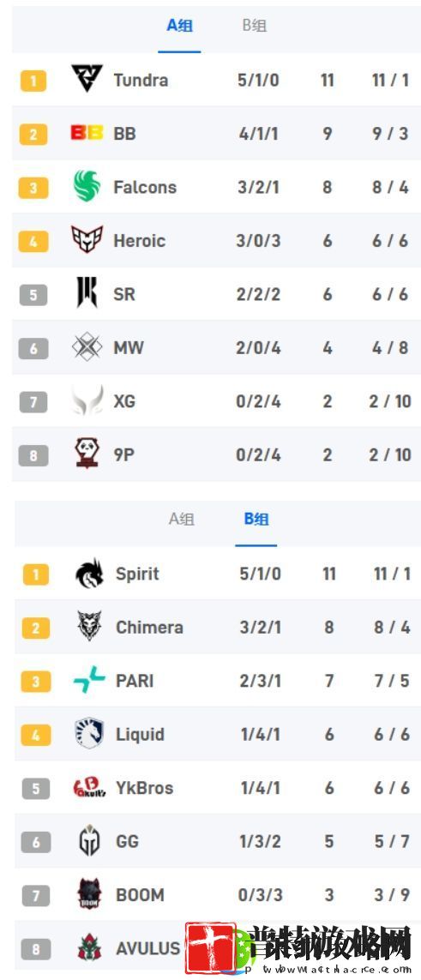Click the red watermark logo overlay
This screenshot has height=980, width=421.
click(211, 948)
